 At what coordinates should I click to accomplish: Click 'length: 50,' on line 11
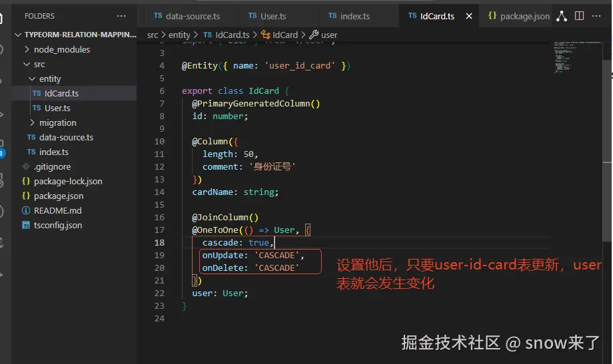click(231, 154)
